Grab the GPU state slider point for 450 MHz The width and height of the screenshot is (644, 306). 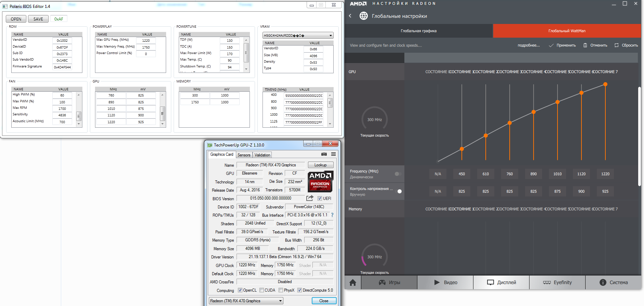click(462, 149)
